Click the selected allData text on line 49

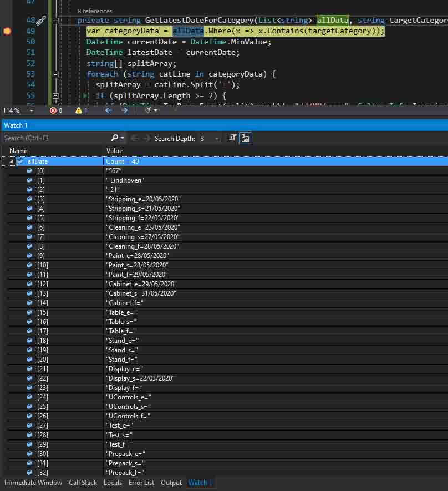coord(189,31)
